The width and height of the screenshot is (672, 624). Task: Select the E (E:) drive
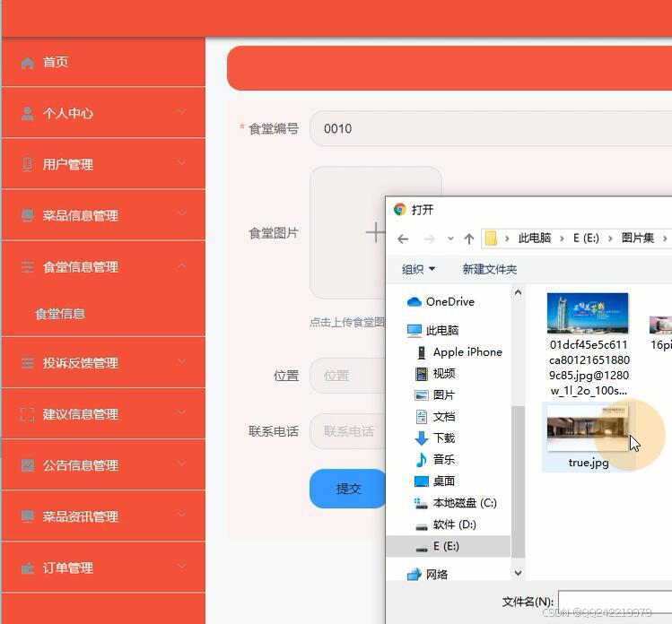(x=449, y=546)
